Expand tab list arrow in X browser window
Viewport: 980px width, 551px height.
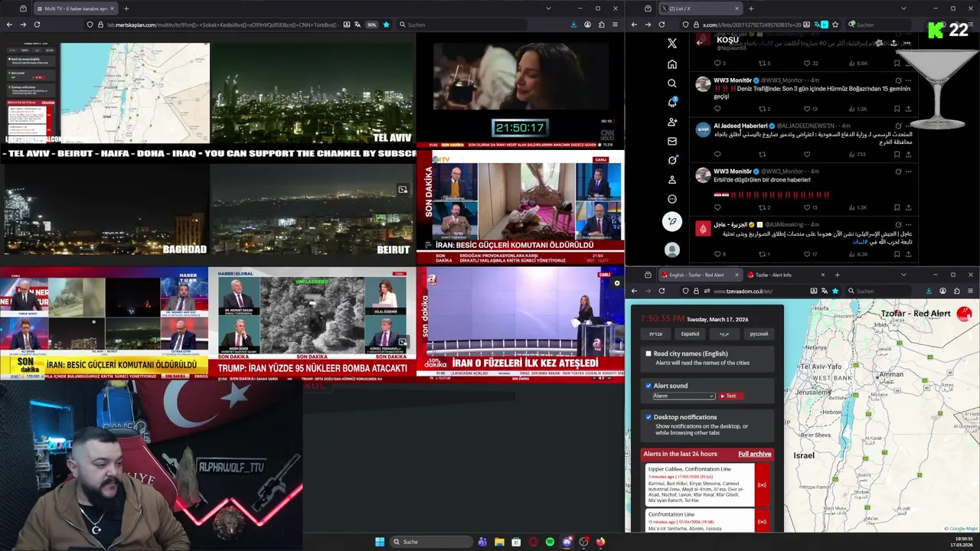[x=903, y=8]
